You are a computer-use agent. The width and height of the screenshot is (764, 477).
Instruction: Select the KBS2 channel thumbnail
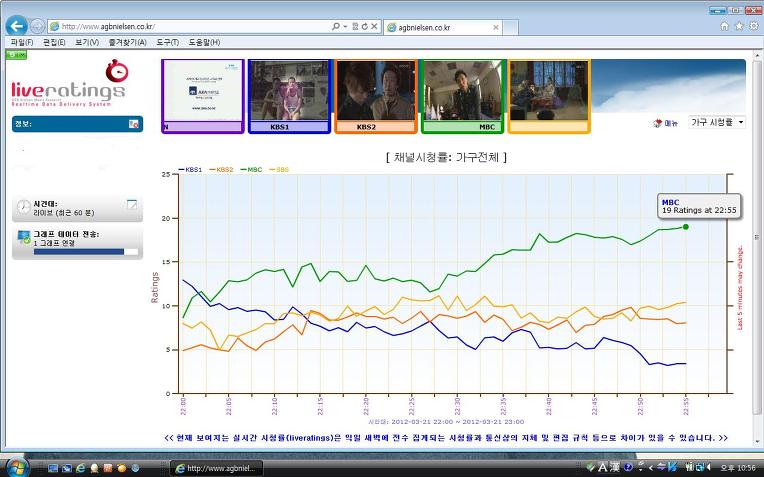click(376, 96)
